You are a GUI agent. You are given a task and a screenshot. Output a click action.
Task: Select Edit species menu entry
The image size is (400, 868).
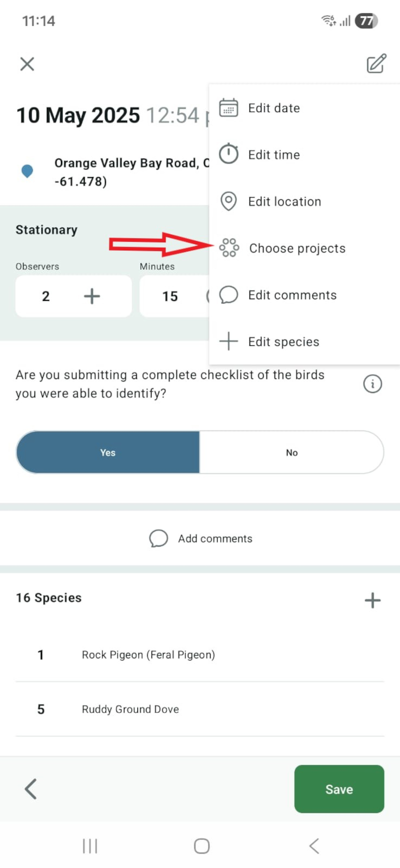tap(283, 342)
